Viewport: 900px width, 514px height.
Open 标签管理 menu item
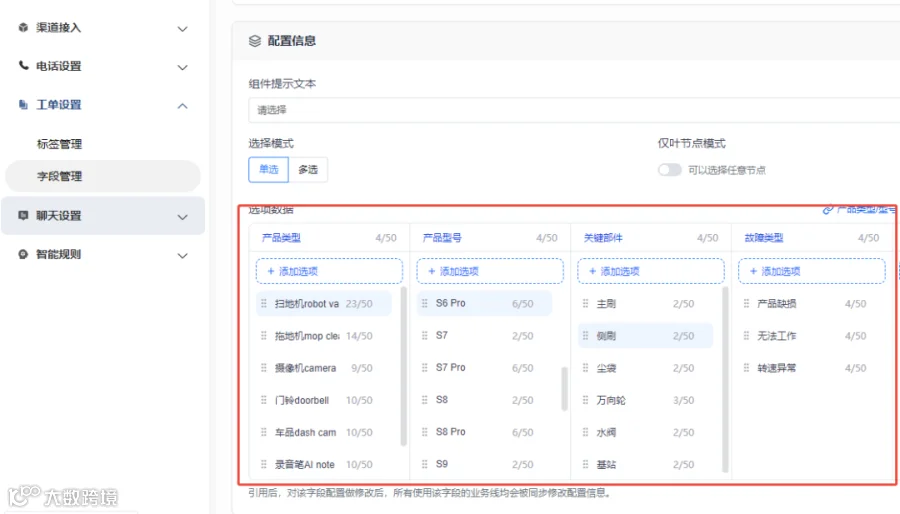coord(59,144)
